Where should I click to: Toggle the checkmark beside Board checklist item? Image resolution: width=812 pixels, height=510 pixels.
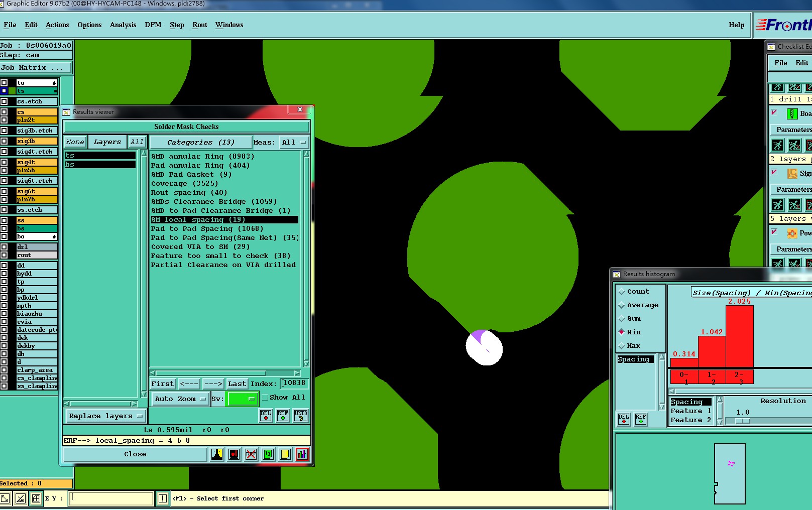(x=774, y=112)
